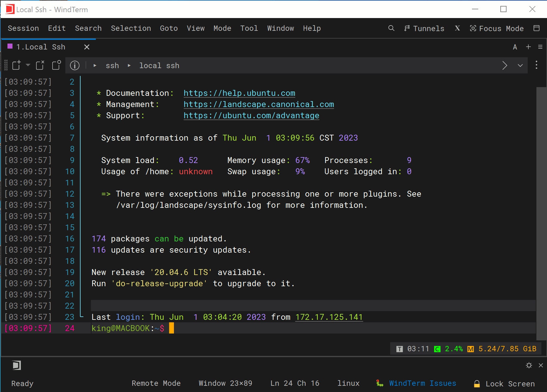Click the 172.17.125.141 address link
This screenshot has width=547, height=392.
[329, 317]
